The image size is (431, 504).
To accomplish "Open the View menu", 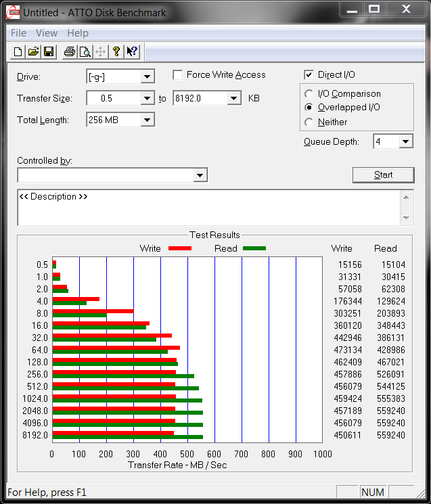I will 47,32.
